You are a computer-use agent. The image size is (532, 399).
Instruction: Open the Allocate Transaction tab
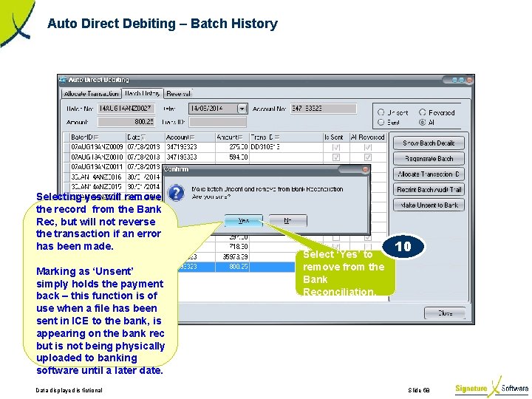[92, 94]
